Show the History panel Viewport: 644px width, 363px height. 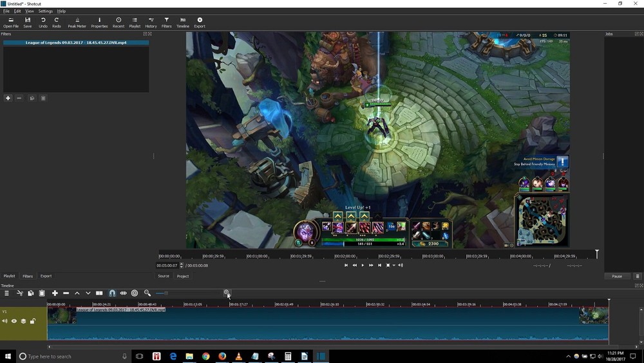(x=151, y=23)
